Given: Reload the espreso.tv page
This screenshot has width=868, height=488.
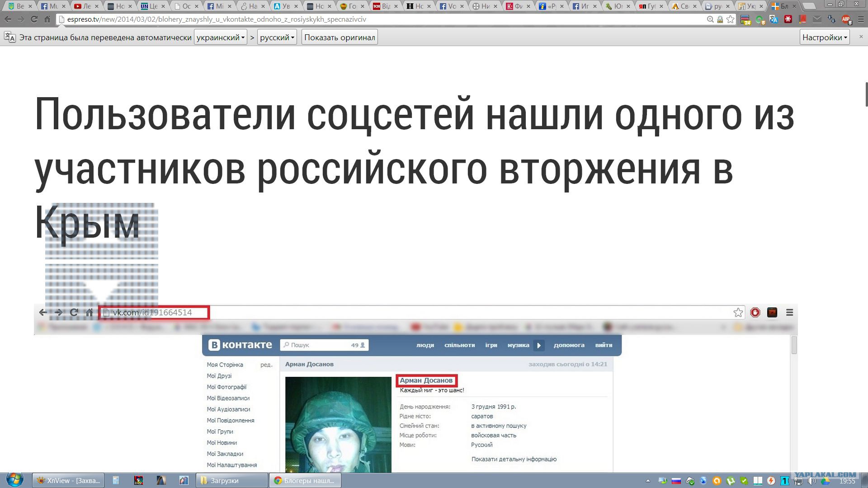Looking at the screenshot, I should [34, 19].
